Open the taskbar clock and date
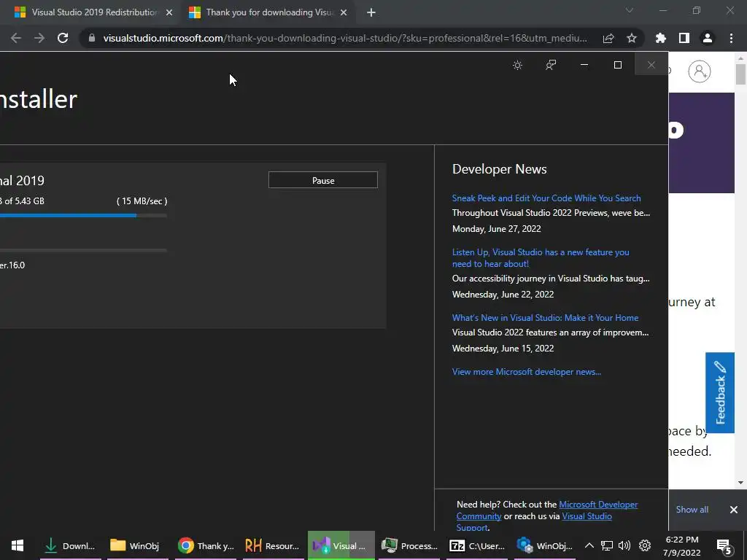The image size is (747, 560). 682,545
